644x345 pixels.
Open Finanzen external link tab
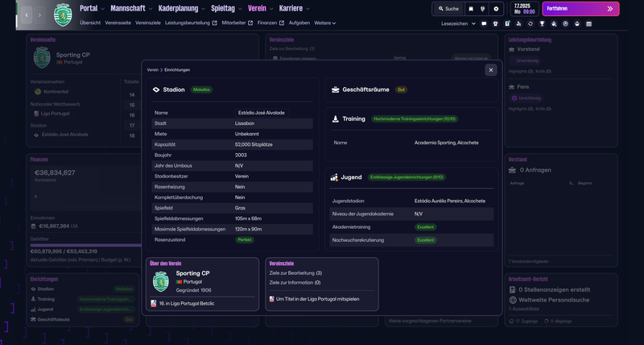click(x=270, y=23)
